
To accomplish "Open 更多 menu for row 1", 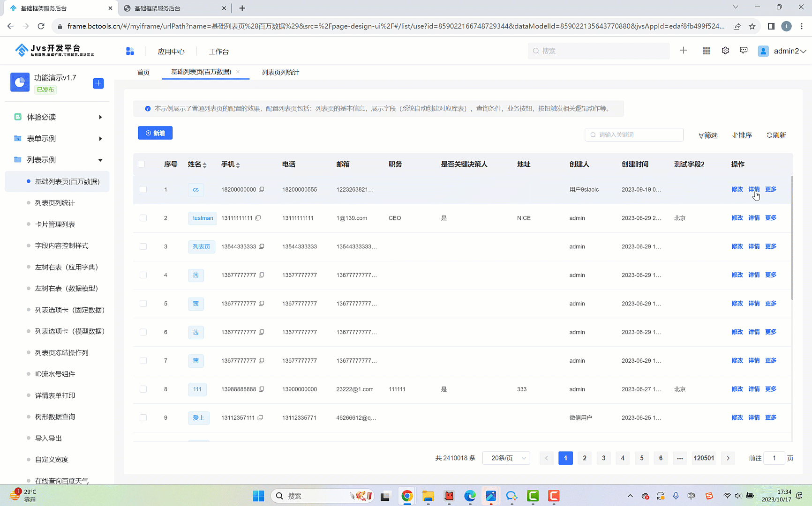I will (771, 189).
